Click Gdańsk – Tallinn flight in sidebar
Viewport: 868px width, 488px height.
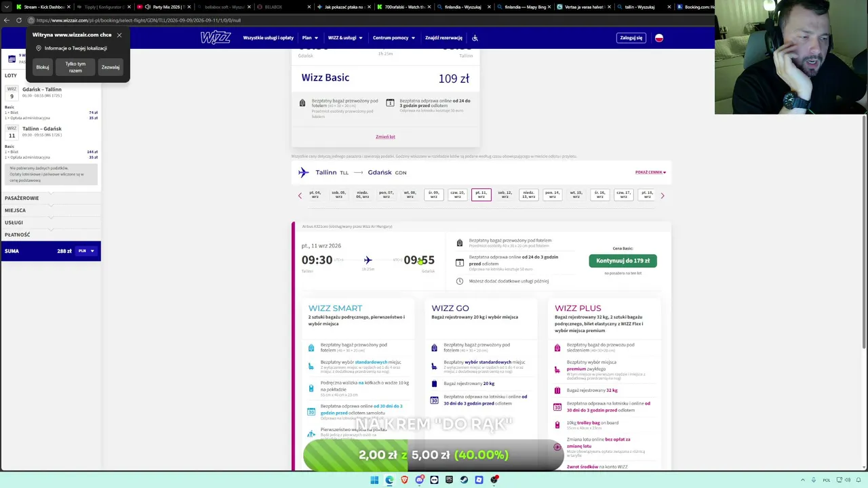click(42, 89)
